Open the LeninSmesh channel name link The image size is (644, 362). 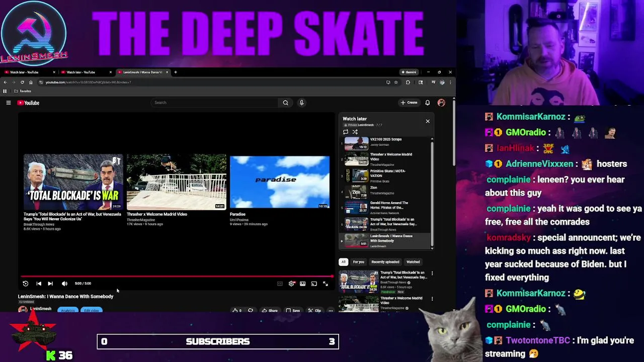pos(40,309)
